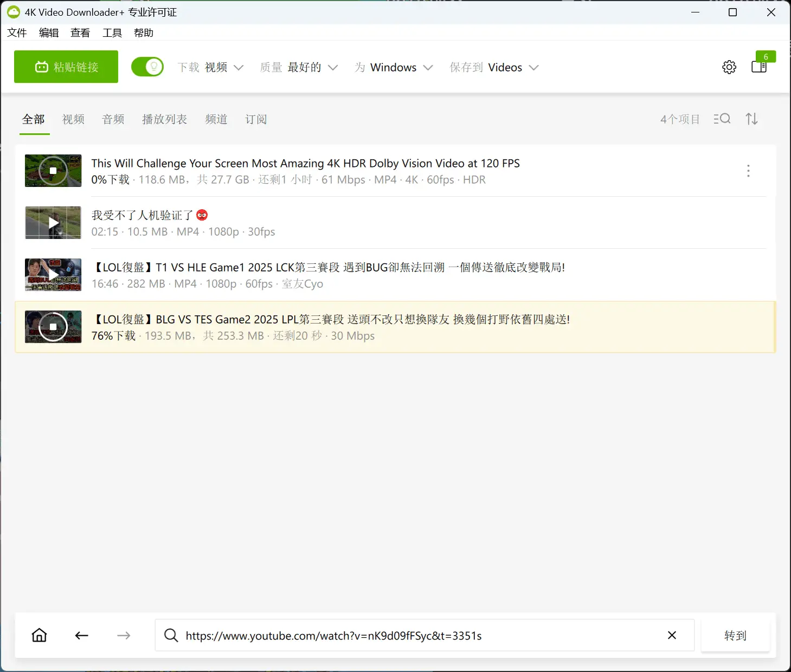Click the 我受不了人机验证了 title text

[150, 215]
